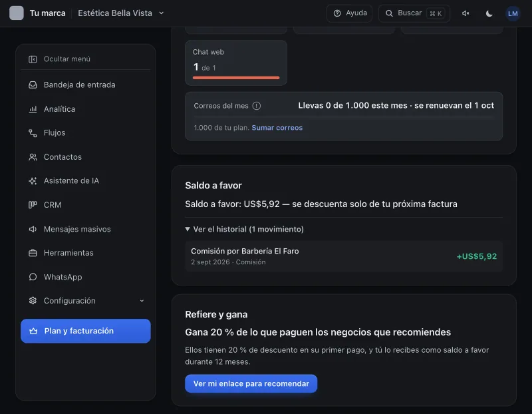Click the +US$5,92 commission amount
Viewport: 532px width, 414px height.
pos(476,256)
